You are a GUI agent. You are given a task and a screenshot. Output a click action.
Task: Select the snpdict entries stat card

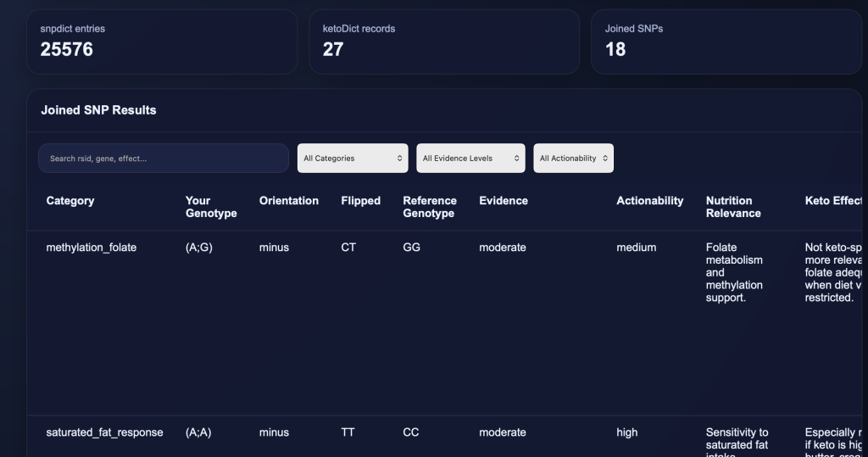pyautogui.click(x=162, y=42)
